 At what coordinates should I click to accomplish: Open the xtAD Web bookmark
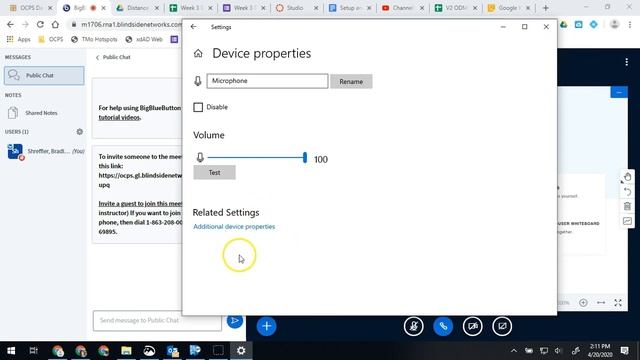click(x=144, y=39)
